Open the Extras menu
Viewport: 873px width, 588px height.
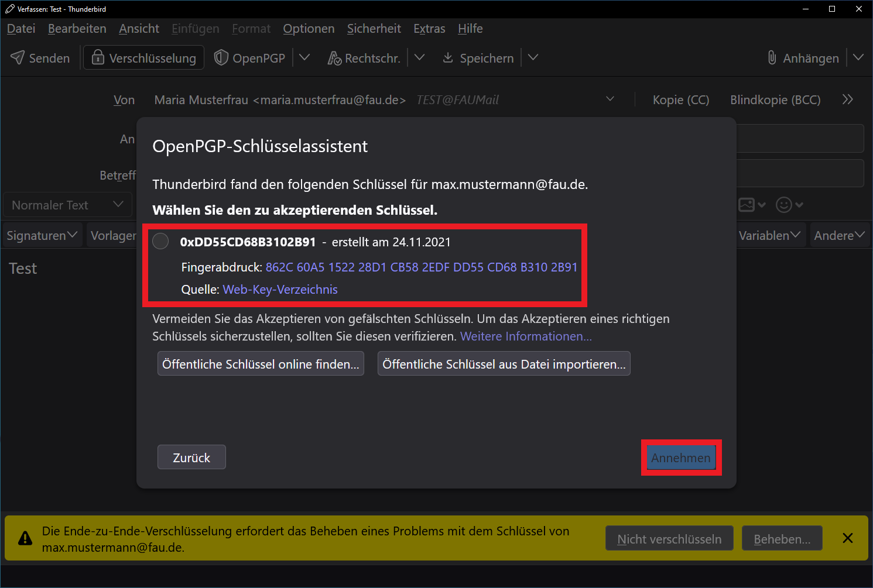point(429,29)
